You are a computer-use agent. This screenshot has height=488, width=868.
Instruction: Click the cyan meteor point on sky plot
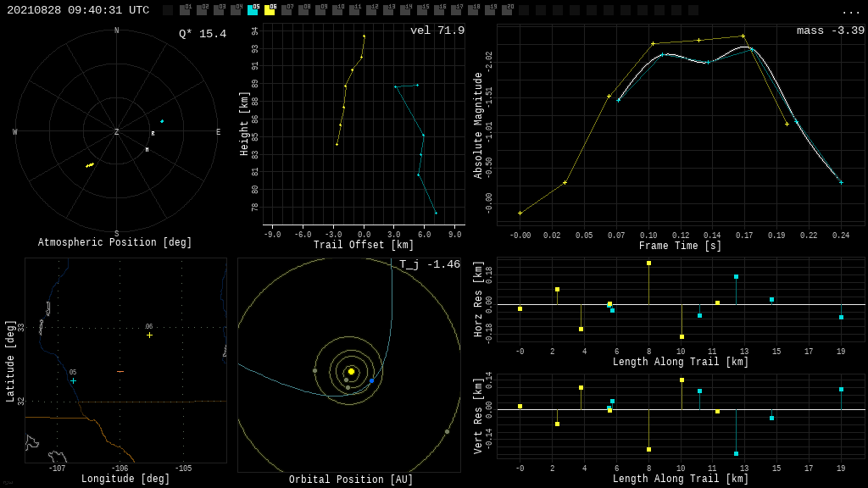tap(162, 121)
